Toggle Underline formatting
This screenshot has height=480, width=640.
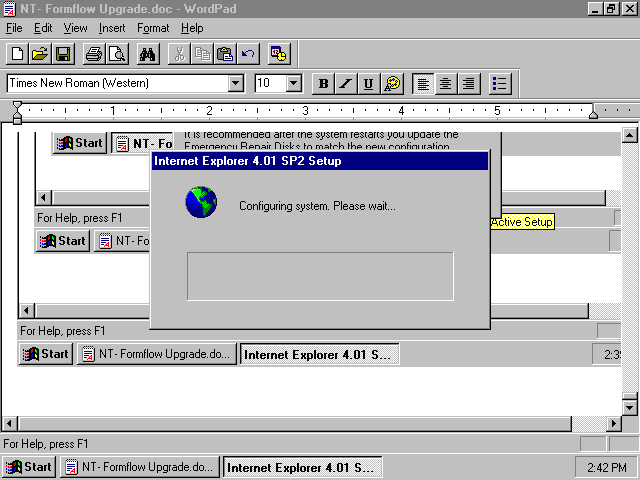pyautogui.click(x=369, y=84)
